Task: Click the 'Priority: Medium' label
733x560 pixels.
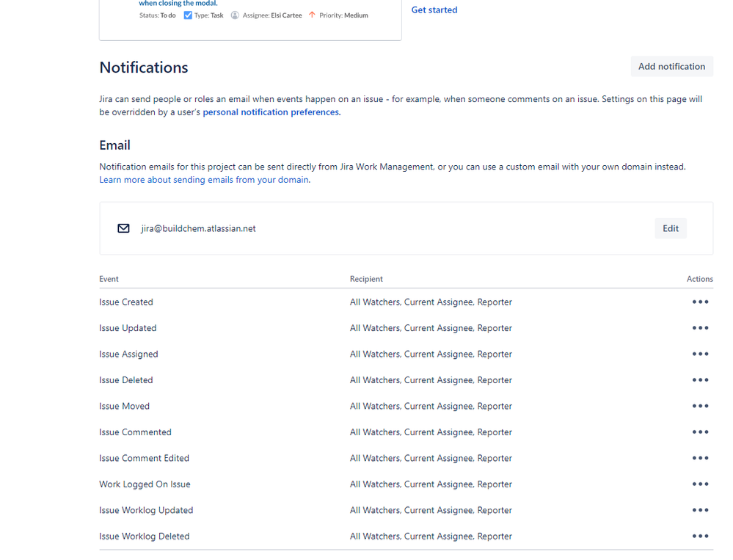Action: pos(343,15)
